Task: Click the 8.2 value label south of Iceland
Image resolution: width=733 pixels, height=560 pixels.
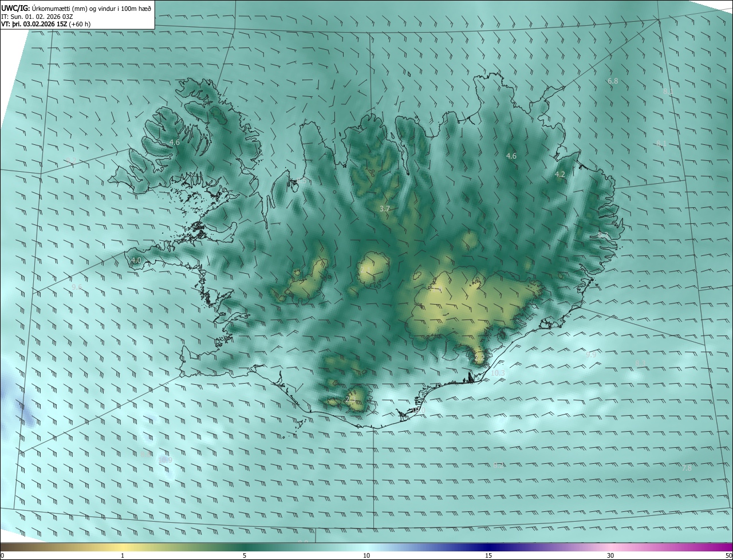Action: (x=499, y=466)
